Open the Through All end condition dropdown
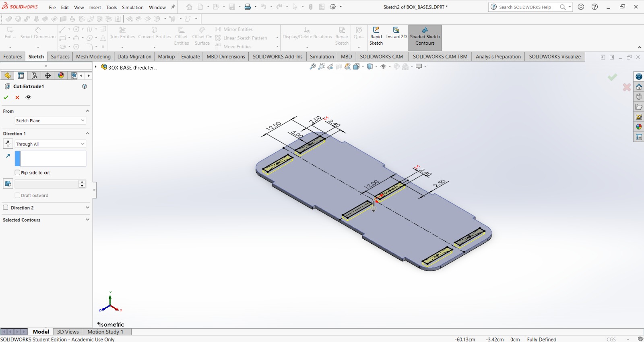Viewport: 644px width, 342px height. pyautogui.click(x=50, y=144)
